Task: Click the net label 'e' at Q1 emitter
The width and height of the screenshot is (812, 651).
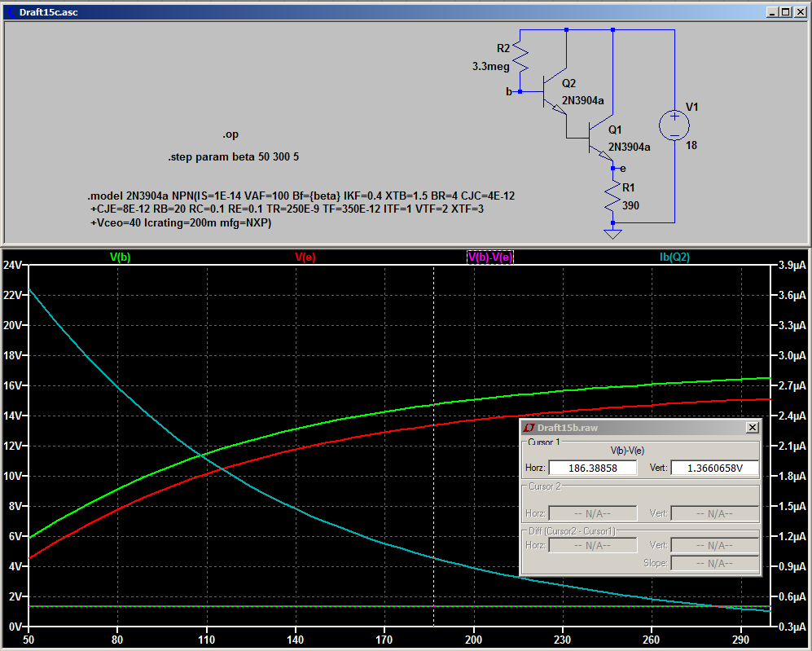Action: [622, 169]
